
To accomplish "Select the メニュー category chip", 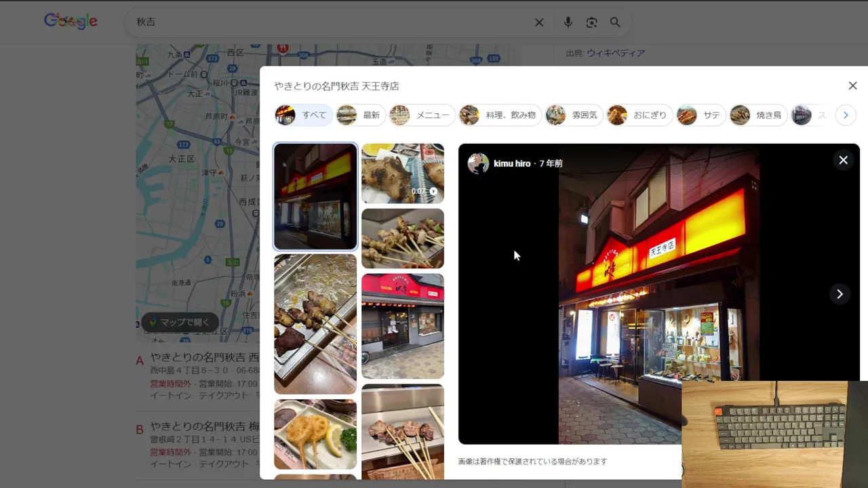I will tap(421, 115).
